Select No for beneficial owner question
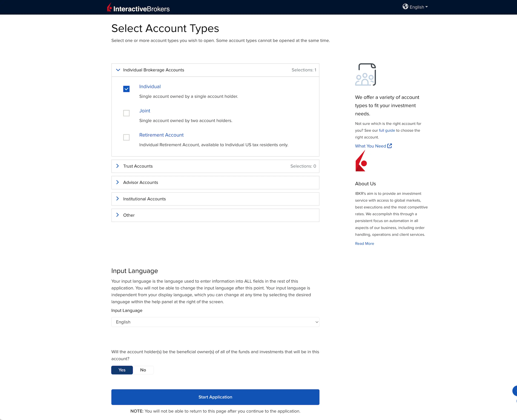The height and width of the screenshot is (420, 517). (143, 370)
